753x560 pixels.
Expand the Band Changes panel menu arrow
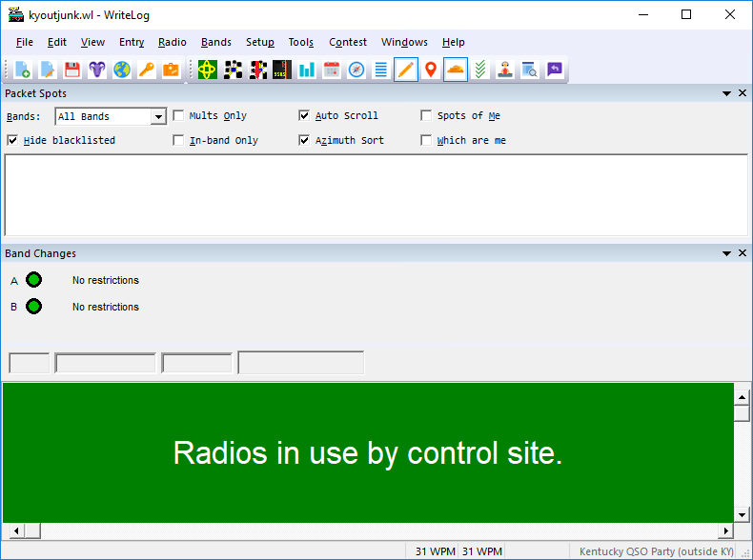click(x=726, y=253)
